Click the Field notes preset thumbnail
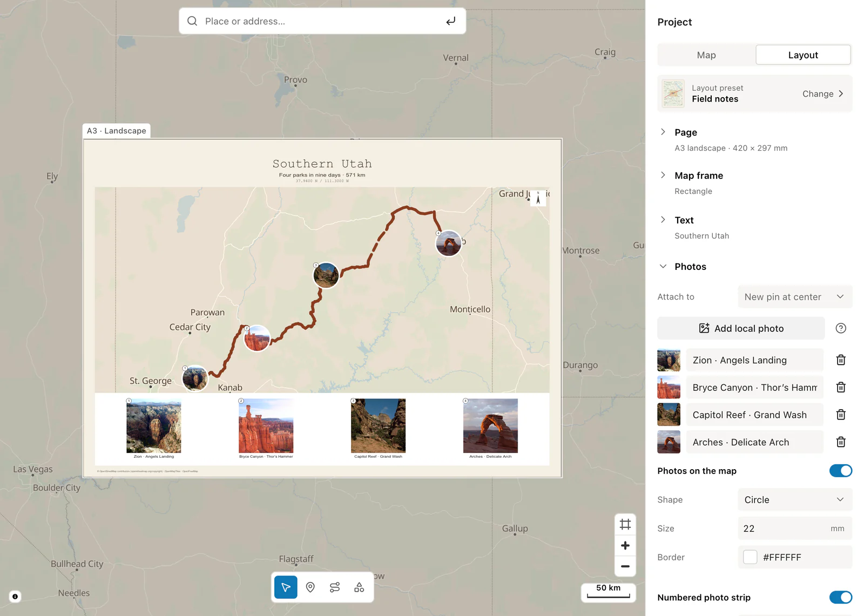This screenshot has width=864, height=616. click(673, 93)
